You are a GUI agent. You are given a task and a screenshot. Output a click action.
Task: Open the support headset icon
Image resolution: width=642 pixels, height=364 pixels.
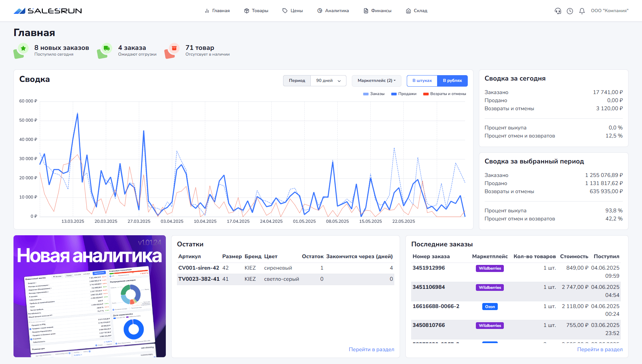(x=558, y=11)
